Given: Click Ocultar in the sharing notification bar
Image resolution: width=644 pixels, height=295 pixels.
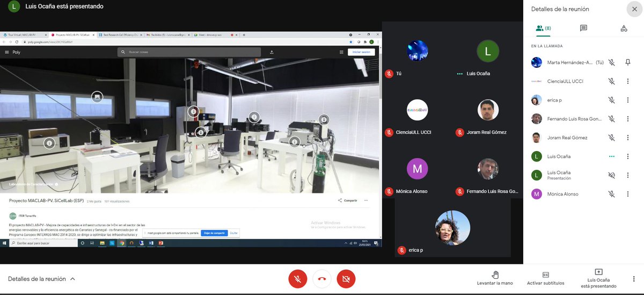Looking at the screenshot, I should point(233,233).
